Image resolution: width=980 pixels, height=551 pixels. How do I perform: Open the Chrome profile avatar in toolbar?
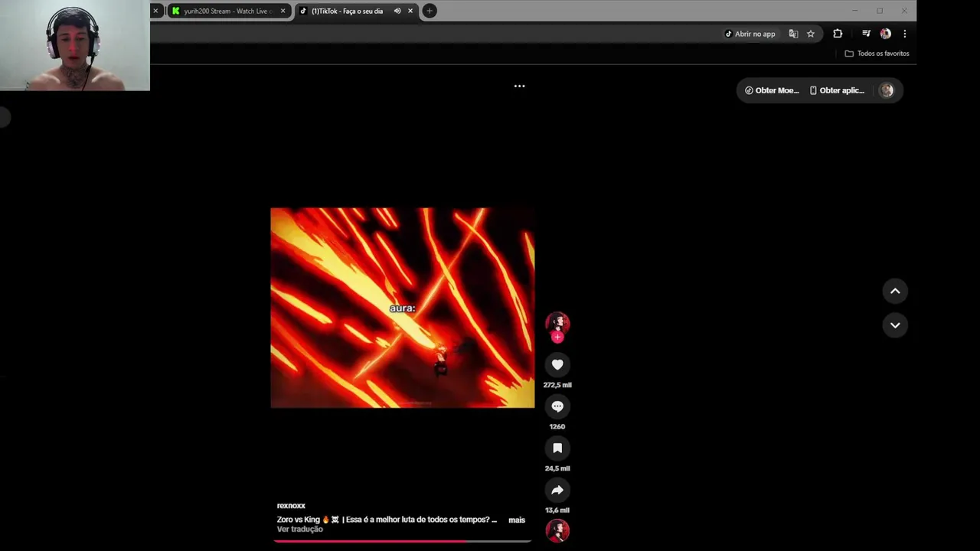(886, 34)
